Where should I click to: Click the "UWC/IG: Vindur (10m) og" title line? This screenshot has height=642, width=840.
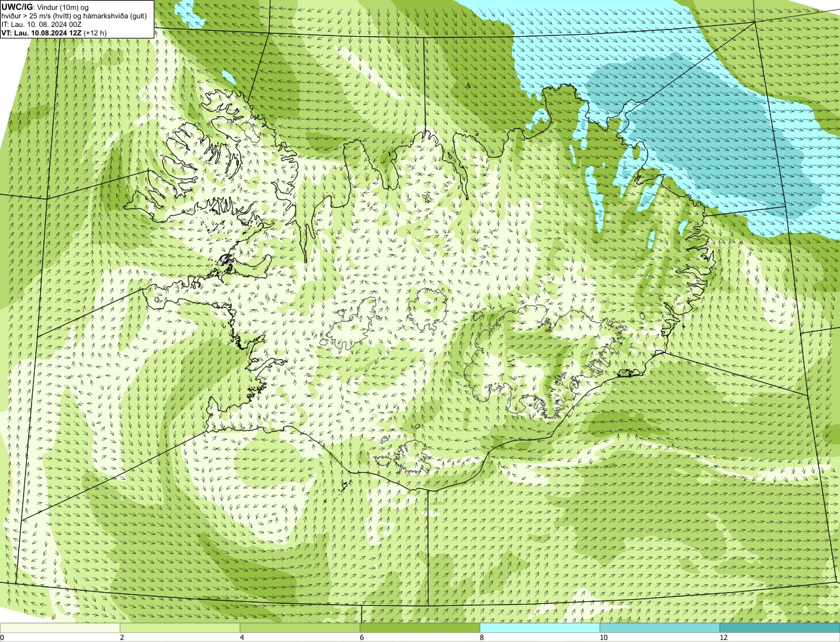point(45,7)
